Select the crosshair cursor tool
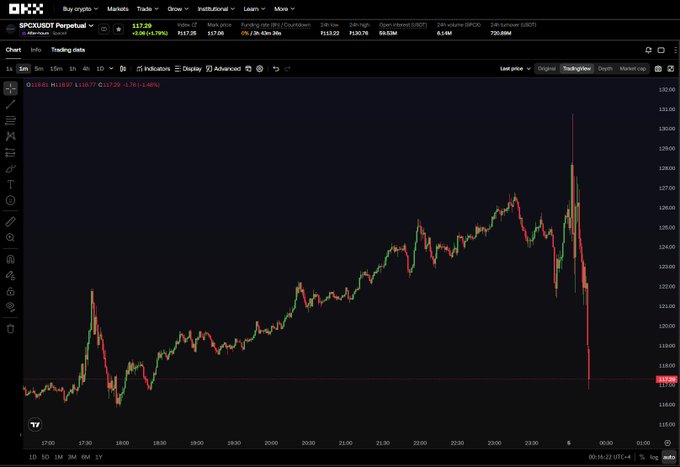 [10, 88]
